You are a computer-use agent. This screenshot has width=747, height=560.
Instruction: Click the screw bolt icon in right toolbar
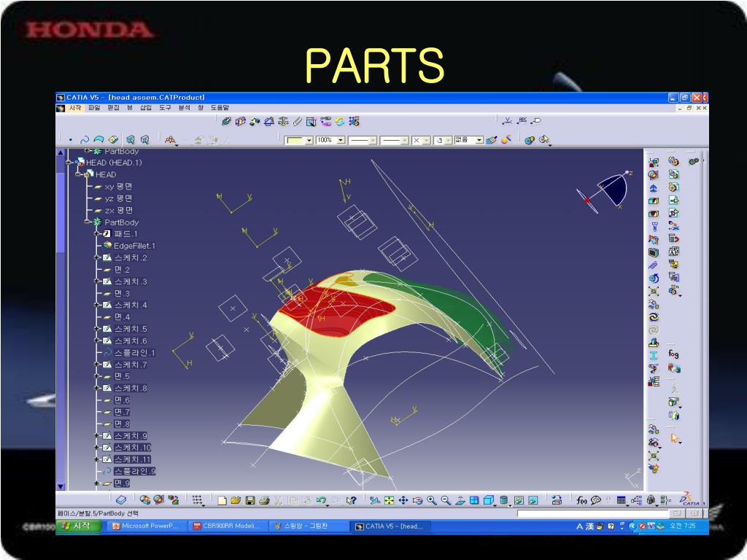[x=654, y=227]
